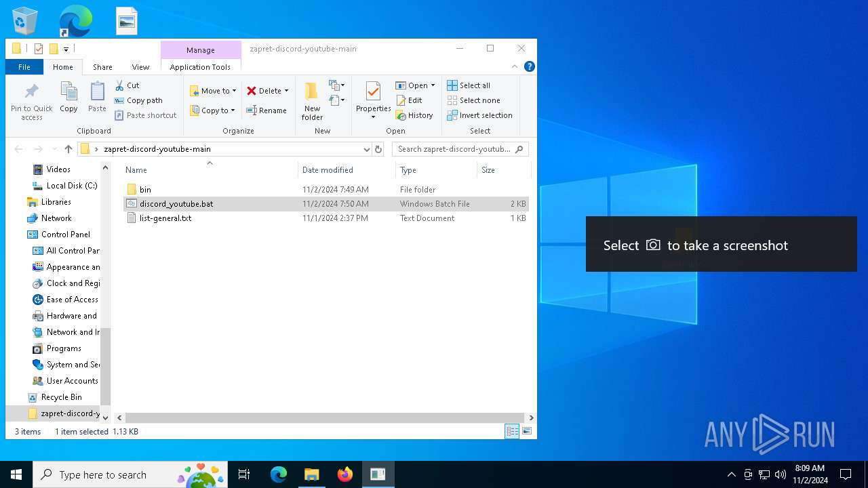This screenshot has height=488, width=868.
Task: Open the Copy to dropdown
Action: [x=212, y=110]
